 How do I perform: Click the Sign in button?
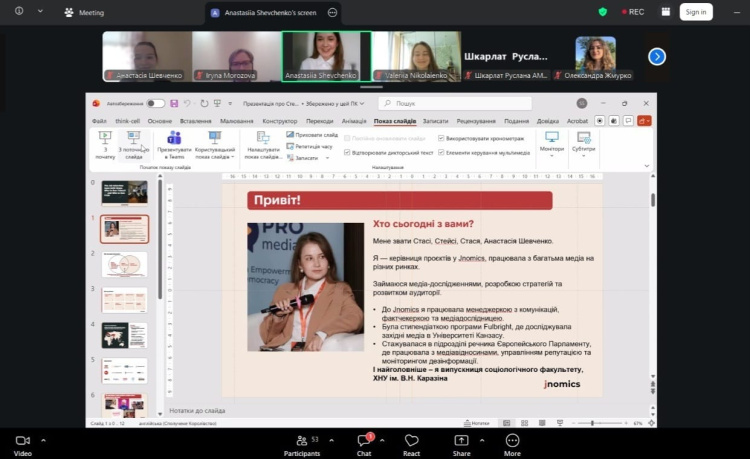tap(696, 12)
